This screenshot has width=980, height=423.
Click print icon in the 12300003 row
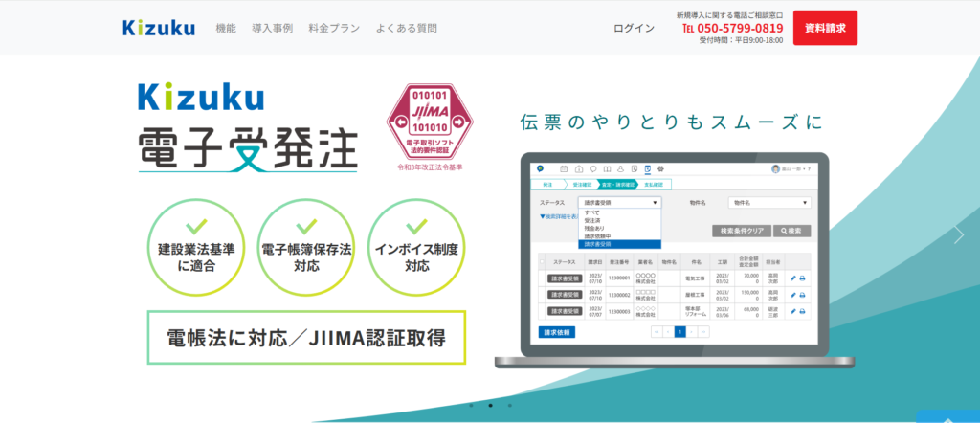coord(803,311)
